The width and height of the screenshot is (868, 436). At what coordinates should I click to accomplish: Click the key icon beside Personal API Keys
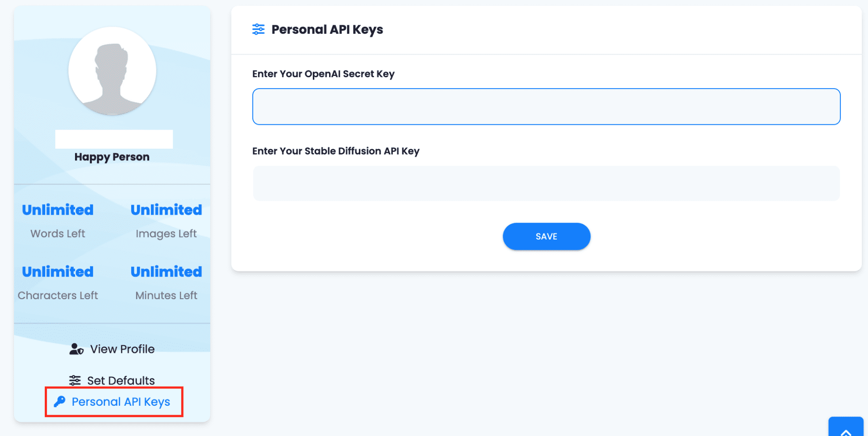[x=60, y=402]
